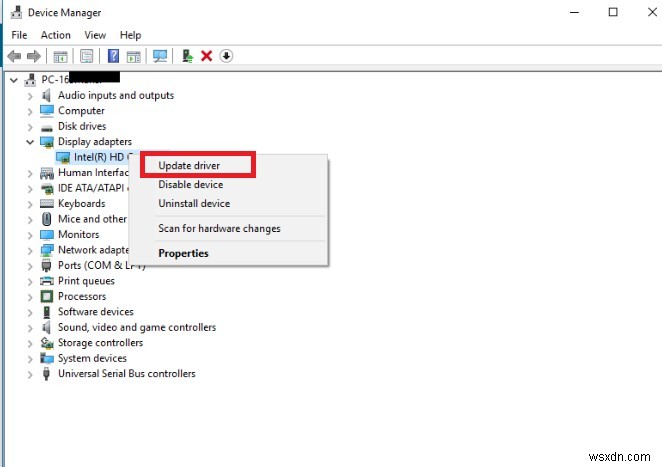Click the Software devices icon

coord(47,312)
